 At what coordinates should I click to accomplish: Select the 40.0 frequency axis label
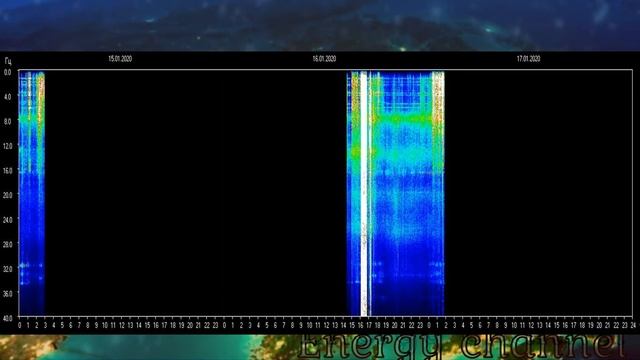[x=7, y=318]
